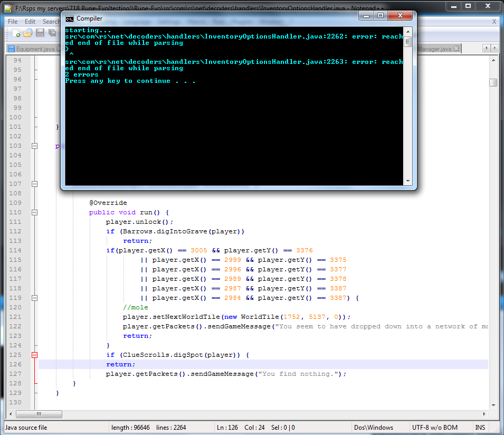
Task: Switch to the Manager.java tab
Action: [x=434, y=49]
